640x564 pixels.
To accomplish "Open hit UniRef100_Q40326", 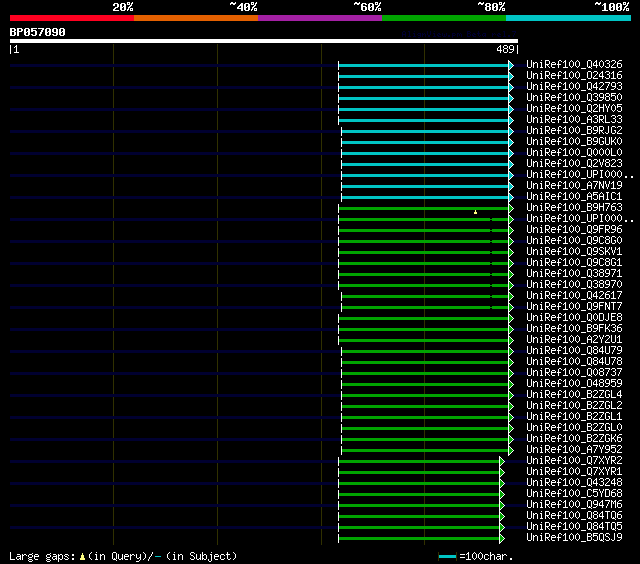I will coord(574,64).
